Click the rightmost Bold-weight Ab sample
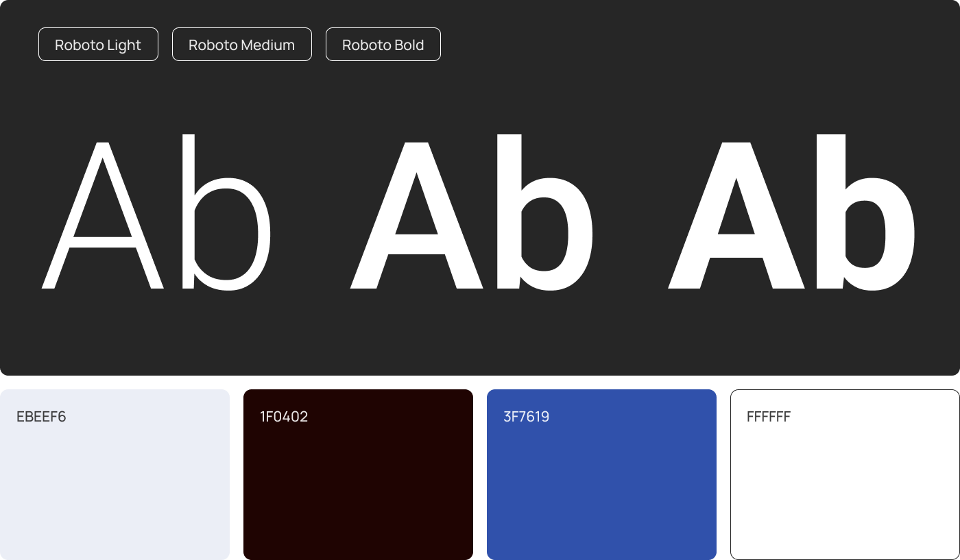This screenshot has width=960, height=560. pyautogui.click(x=792, y=212)
